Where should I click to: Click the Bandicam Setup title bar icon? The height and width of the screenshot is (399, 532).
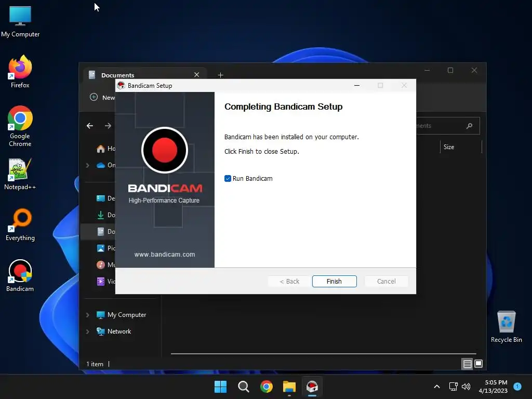121,86
